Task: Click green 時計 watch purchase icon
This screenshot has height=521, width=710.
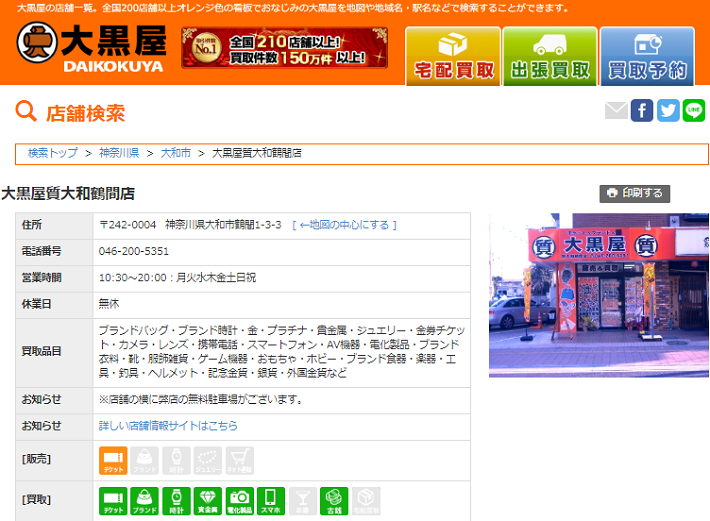Action: pos(176,501)
